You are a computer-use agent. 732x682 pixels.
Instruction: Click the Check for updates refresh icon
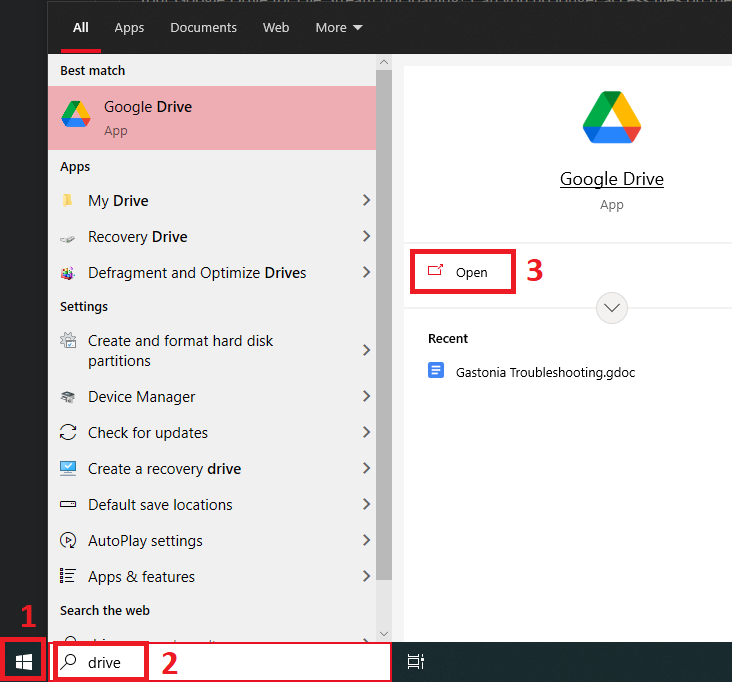tap(68, 432)
